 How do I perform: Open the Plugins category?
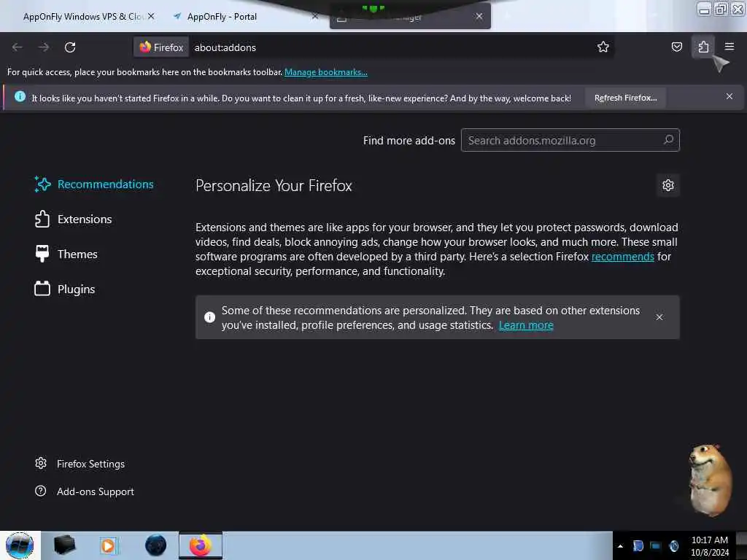click(x=65, y=289)
